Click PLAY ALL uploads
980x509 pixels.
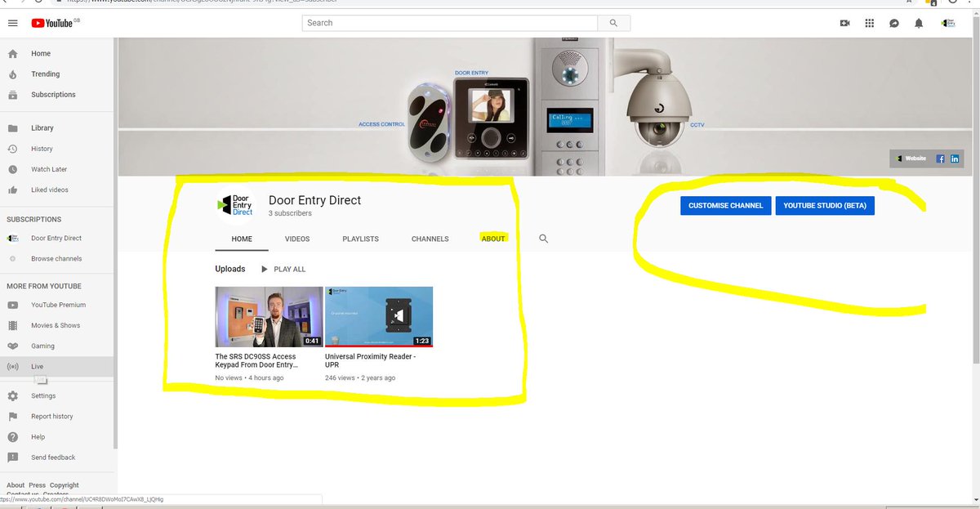[283, 269]
